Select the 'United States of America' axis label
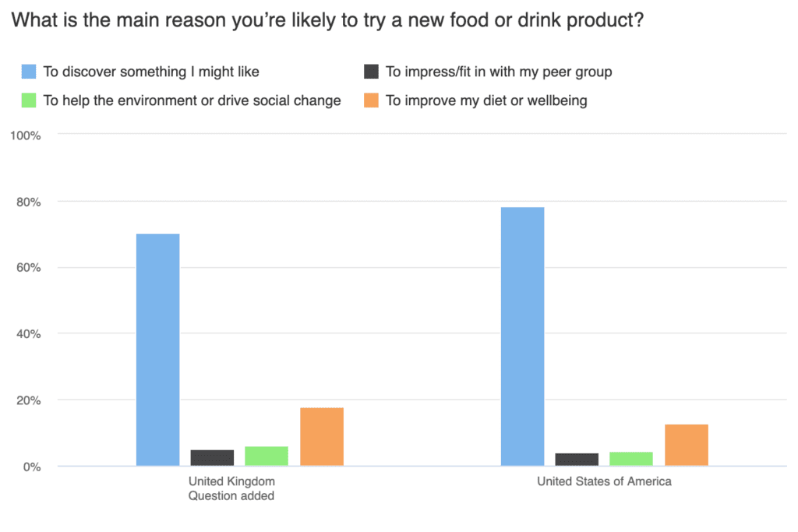The width and height of the screenshot is (798, 532). [604, 481]
